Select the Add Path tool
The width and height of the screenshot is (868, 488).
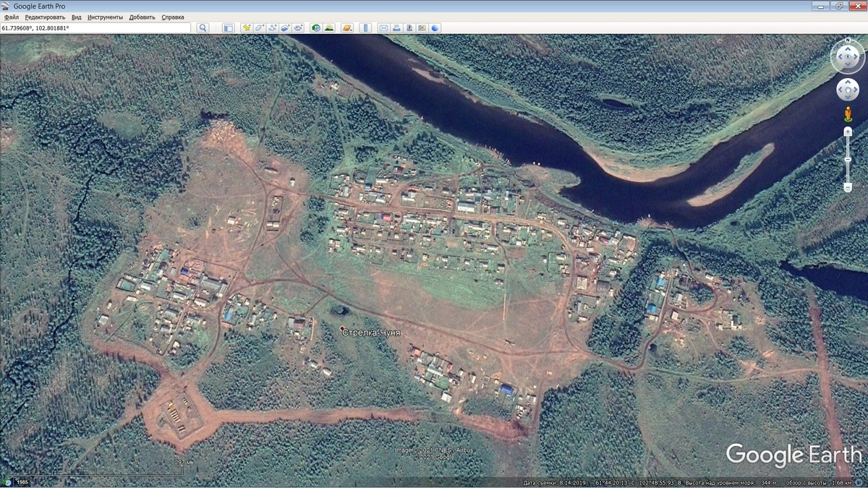[273, 27]
